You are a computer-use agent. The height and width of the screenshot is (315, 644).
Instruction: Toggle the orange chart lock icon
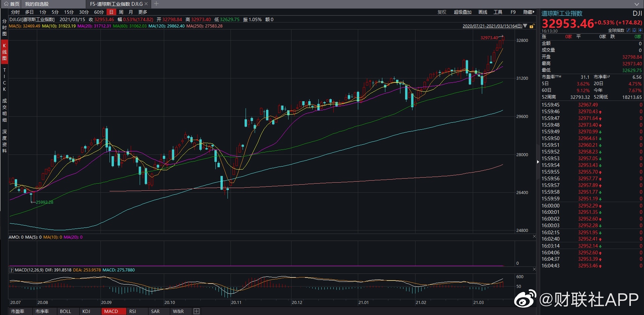pos(532,26)
